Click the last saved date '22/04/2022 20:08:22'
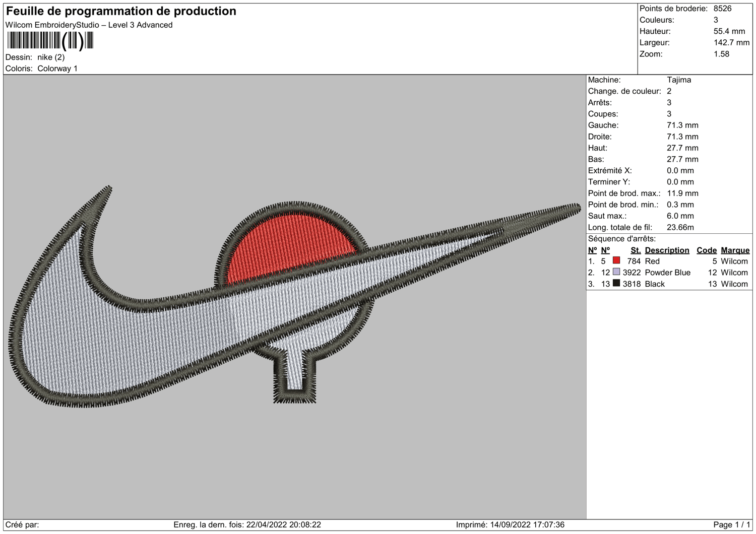This screenshot has width=756, height=534. [x=284, y=525]
